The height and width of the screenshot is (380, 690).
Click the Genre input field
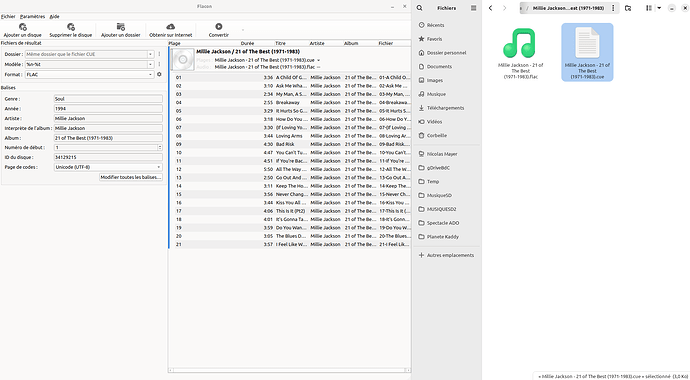[x=108, y=99]
